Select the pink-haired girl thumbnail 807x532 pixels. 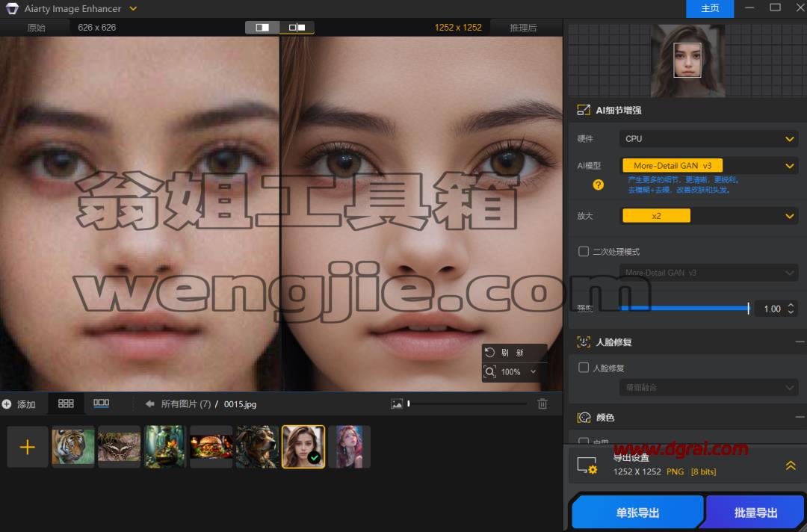point(349,447)
